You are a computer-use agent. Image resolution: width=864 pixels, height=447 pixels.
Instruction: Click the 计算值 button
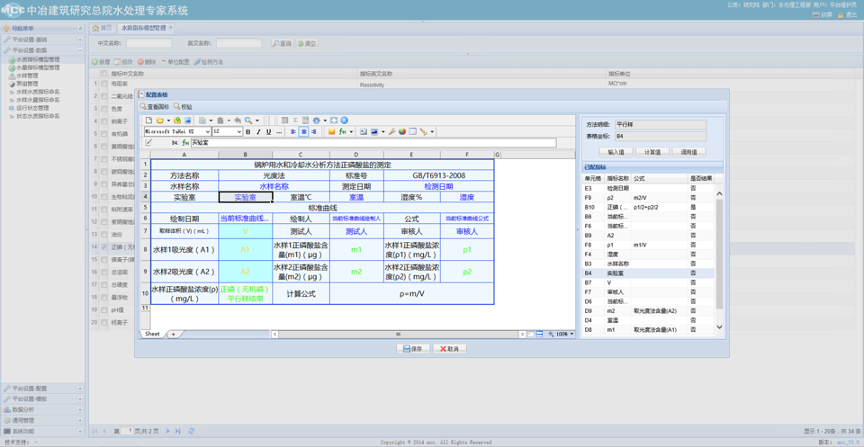coord(651,152)
